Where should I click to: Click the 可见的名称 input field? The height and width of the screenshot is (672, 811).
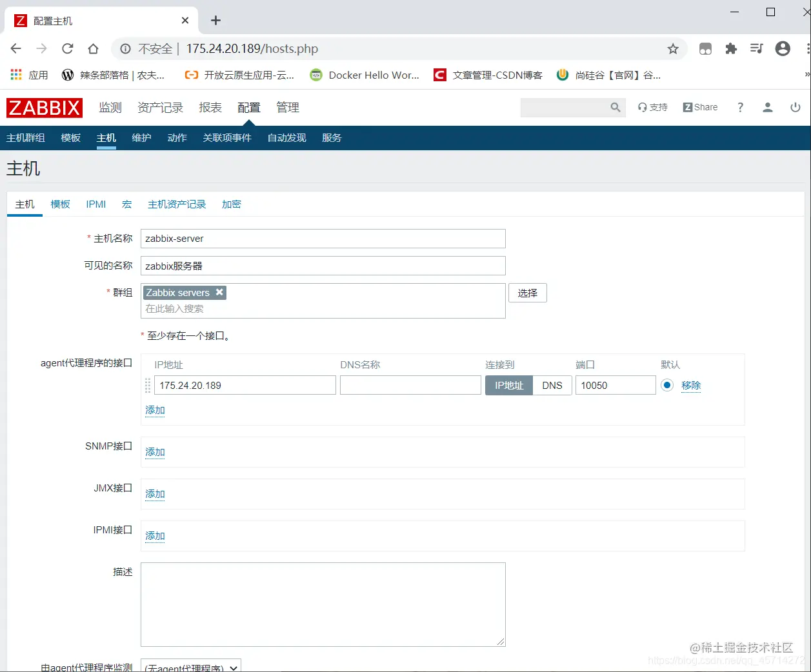coord(323,266)
